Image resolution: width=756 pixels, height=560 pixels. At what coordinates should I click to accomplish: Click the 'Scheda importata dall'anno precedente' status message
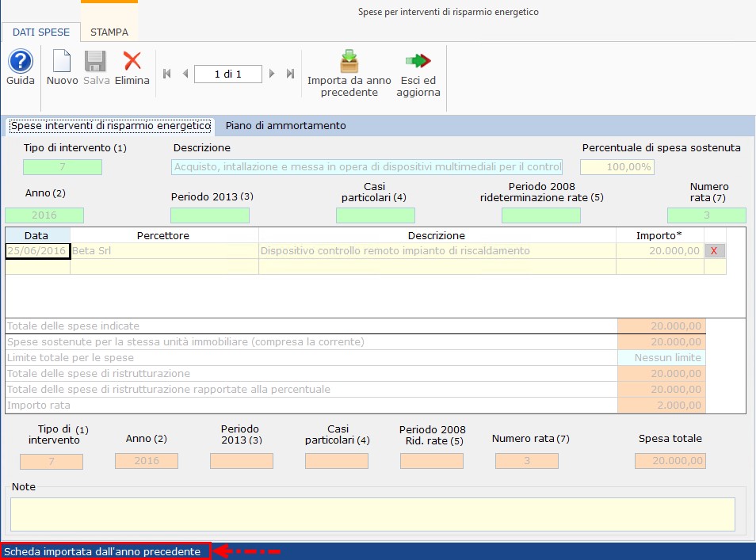pyautogui.click(x=103, y=551)
